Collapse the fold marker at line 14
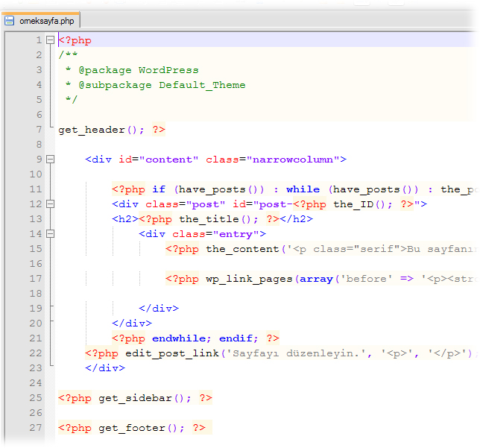 tap(50, 234)
